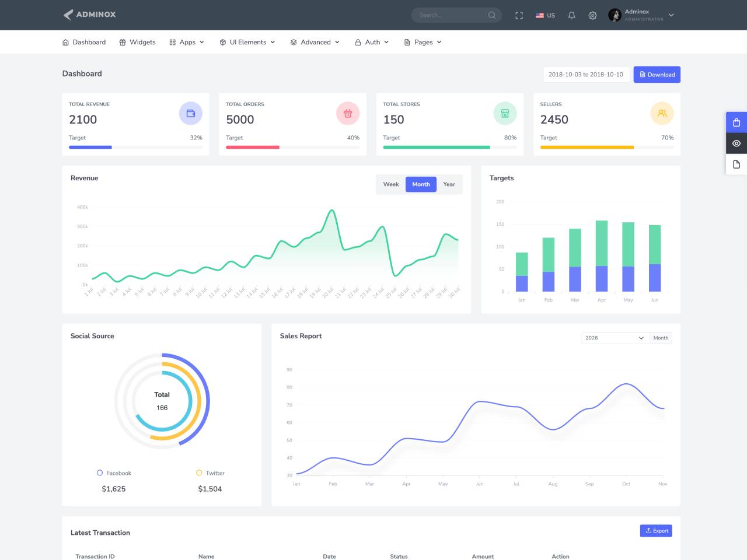Click Total Orders target progress bar
The height and width of the screenshot is (560, 747).
(x=292, y=148)
